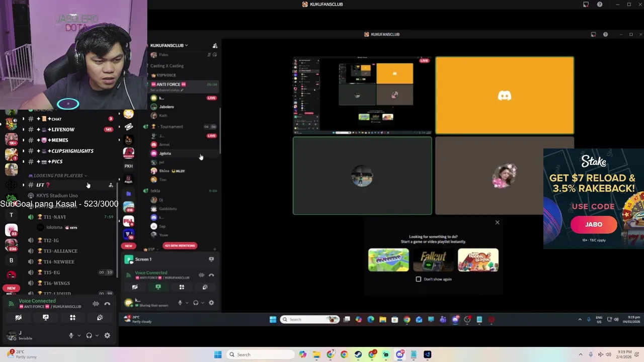Expand the LIVENOW channel threads arrow
Image resolution: width=644 pixels, height=362 pixels.
[x=23, y=130]
